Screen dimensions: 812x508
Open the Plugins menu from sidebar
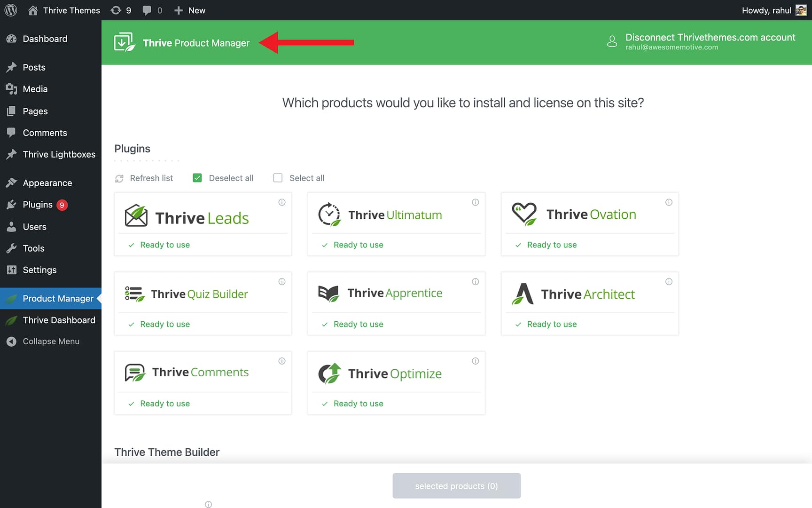[x=38, y=205]
